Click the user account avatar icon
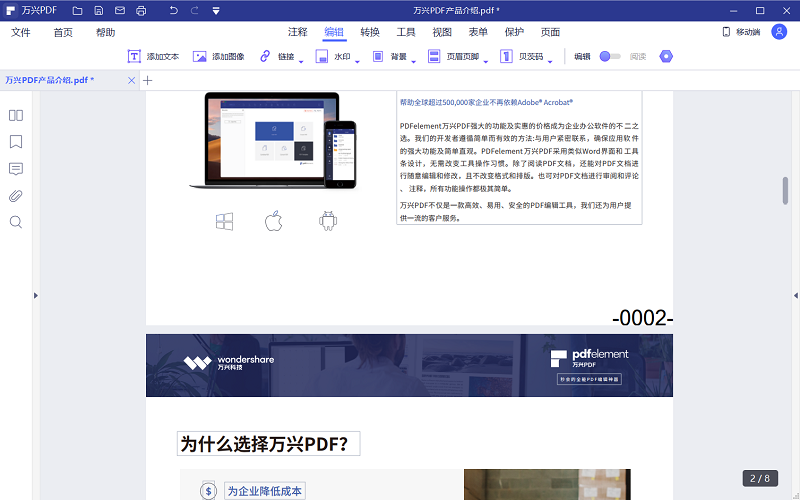800x500 pixels. tap(779, 32)
